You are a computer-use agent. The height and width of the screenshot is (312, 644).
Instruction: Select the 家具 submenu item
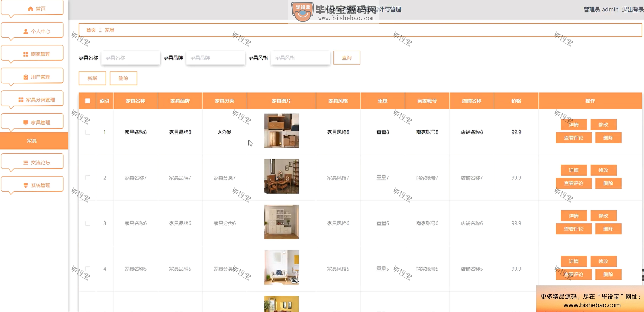[34, 141]
